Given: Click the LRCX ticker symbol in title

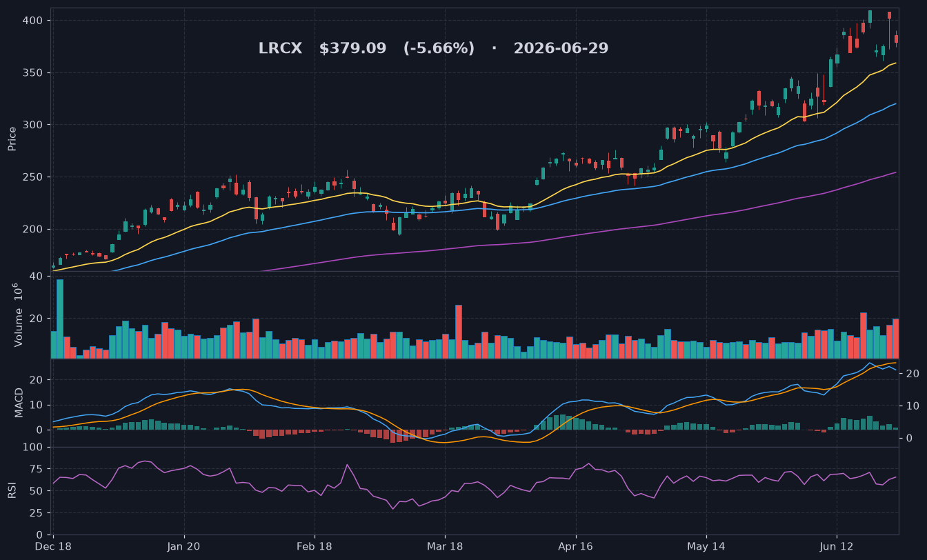Looking at the screenshot, I should (280, 49).
